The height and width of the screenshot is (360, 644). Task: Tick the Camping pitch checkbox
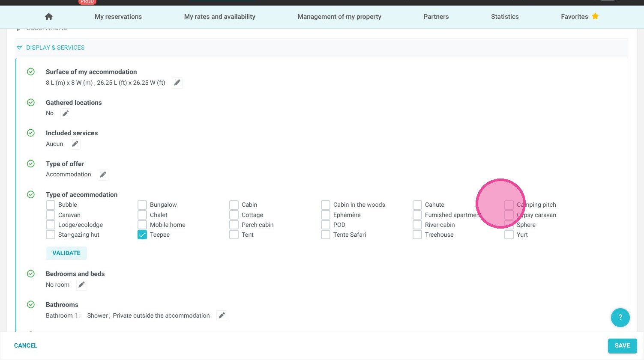(509, 205)
